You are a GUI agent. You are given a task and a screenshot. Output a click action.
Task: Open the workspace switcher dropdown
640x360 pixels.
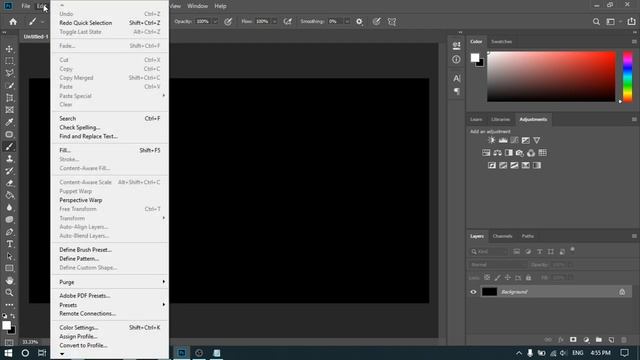[x=613, y=22]
